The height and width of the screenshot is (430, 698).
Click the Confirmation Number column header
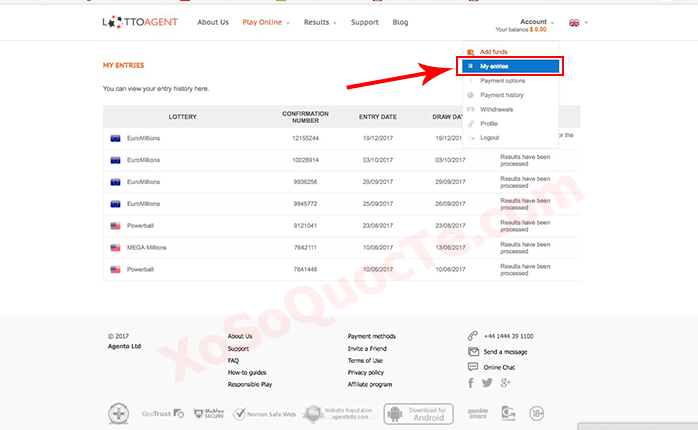click(305, 117)
